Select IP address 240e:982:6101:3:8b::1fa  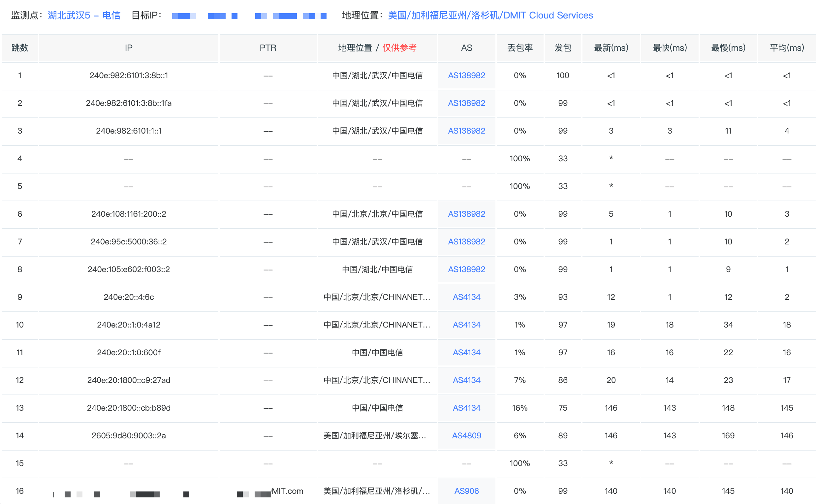pos(129,103)
